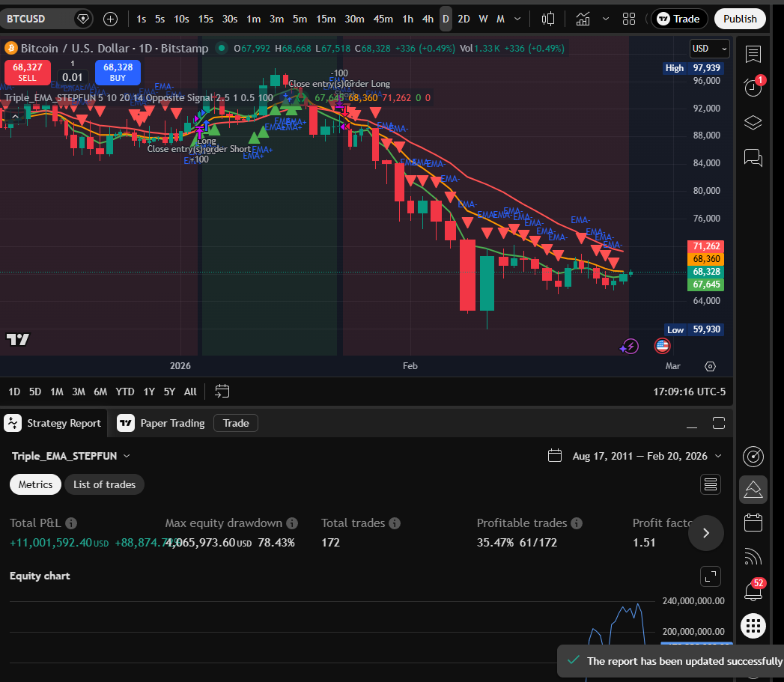This screenshot has height=682, width=784.
Task: Open the Object Tree layers icon
Action: pyautogui.click(x=753, y=122)
